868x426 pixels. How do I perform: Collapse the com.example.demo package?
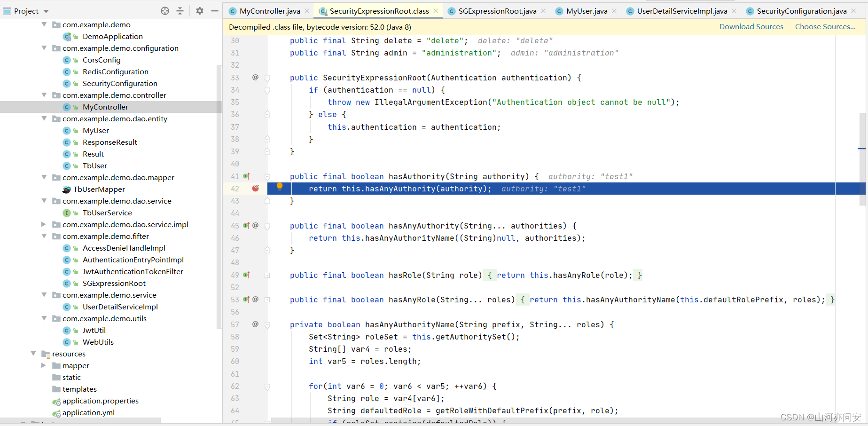click(44, 24)
